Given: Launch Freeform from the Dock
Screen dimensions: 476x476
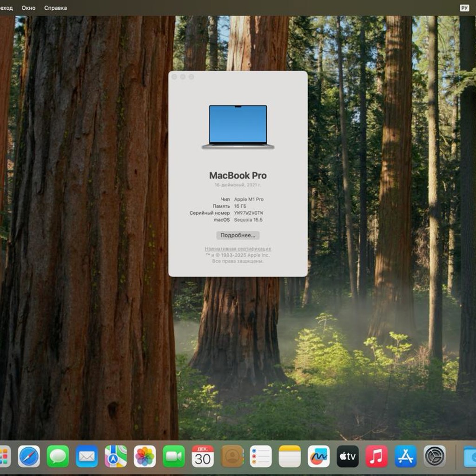Looking at the screenshot, I should pos(319,456).
